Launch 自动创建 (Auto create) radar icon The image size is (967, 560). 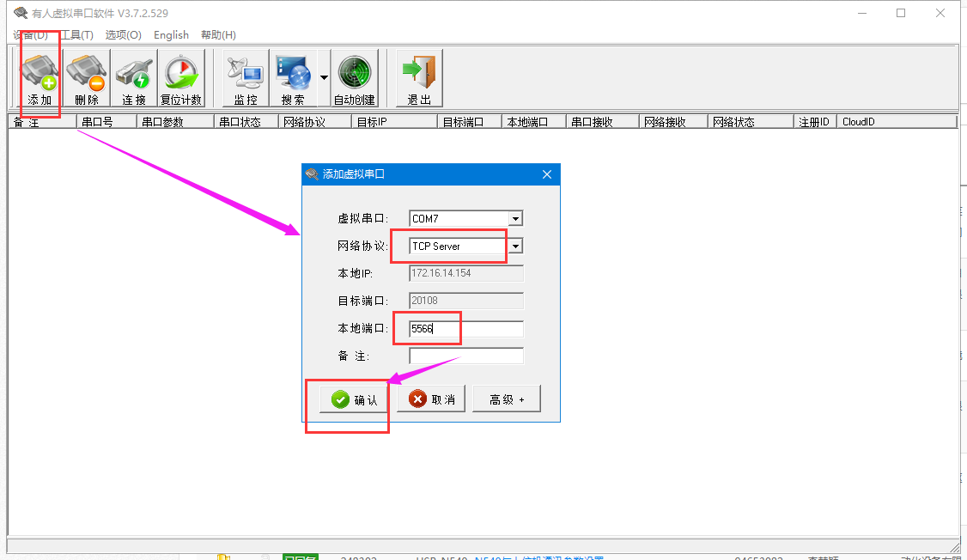point(355,78)
